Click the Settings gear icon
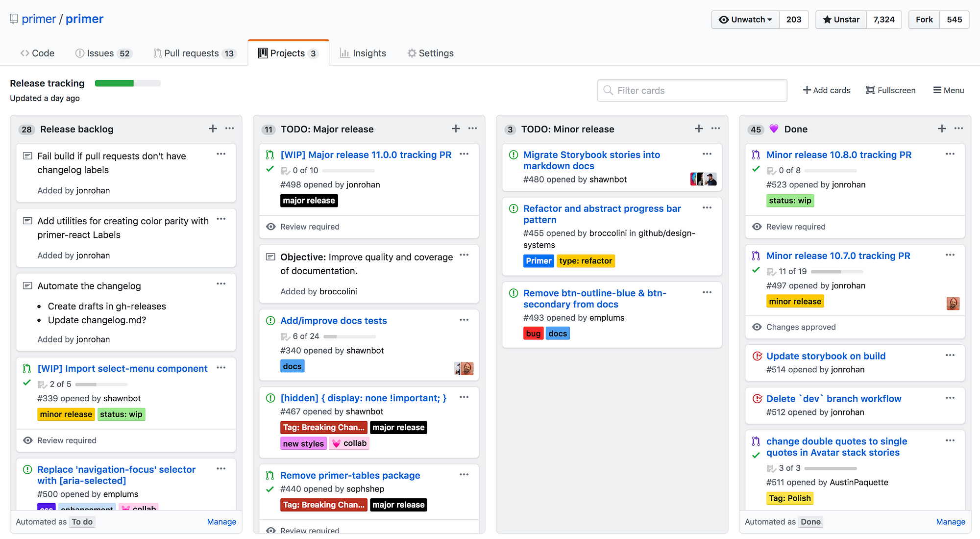Viewport: 980px width, 539px height. [x=412, y=52]
